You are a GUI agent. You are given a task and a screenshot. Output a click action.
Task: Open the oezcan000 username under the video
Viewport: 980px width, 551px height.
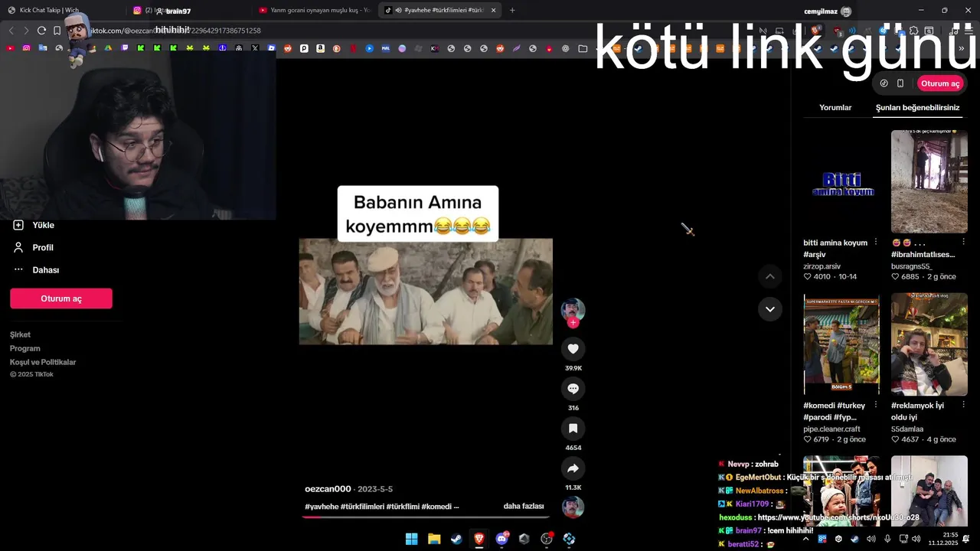[328, 489]
